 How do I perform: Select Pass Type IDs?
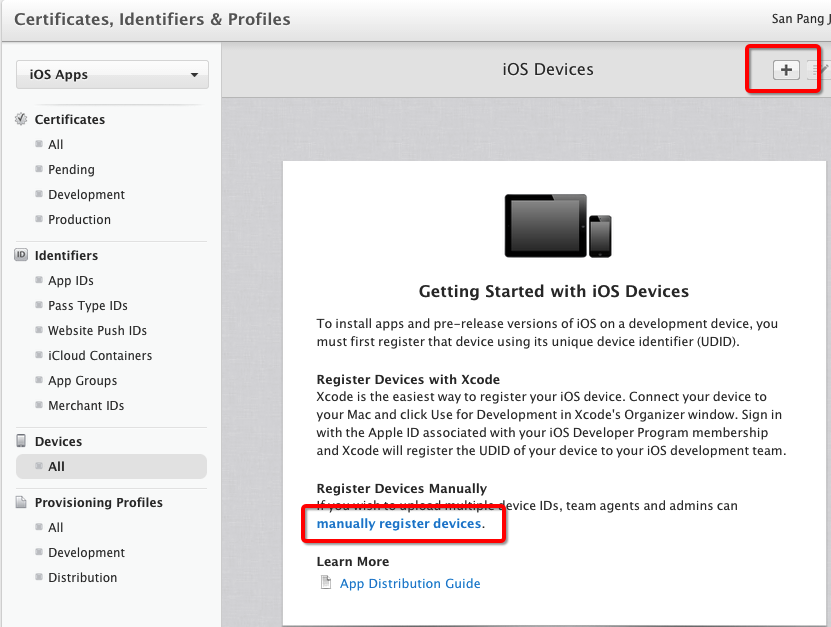pyautogui.click(x=87, y=305)
